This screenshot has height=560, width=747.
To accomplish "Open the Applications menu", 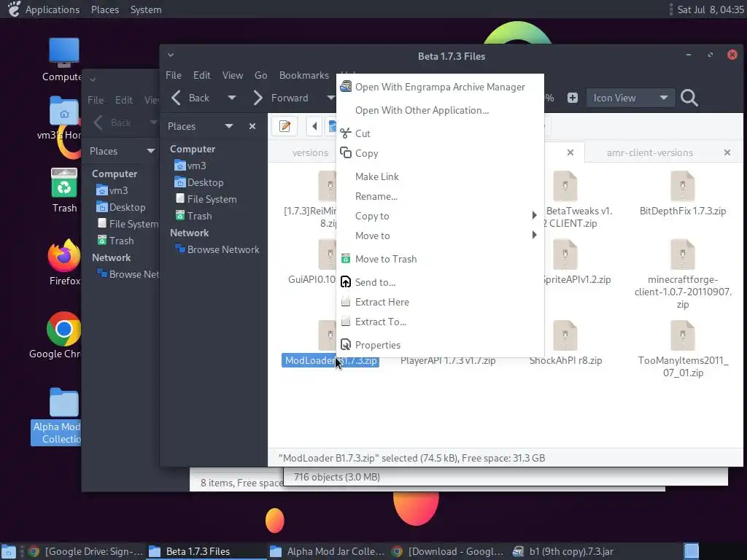I will tap(52, 9).
